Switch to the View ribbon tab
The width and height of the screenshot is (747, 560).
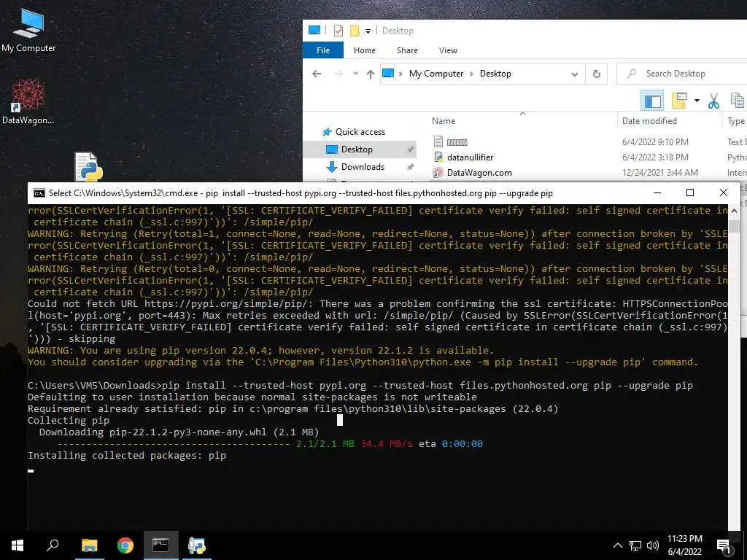click(448, 50)
